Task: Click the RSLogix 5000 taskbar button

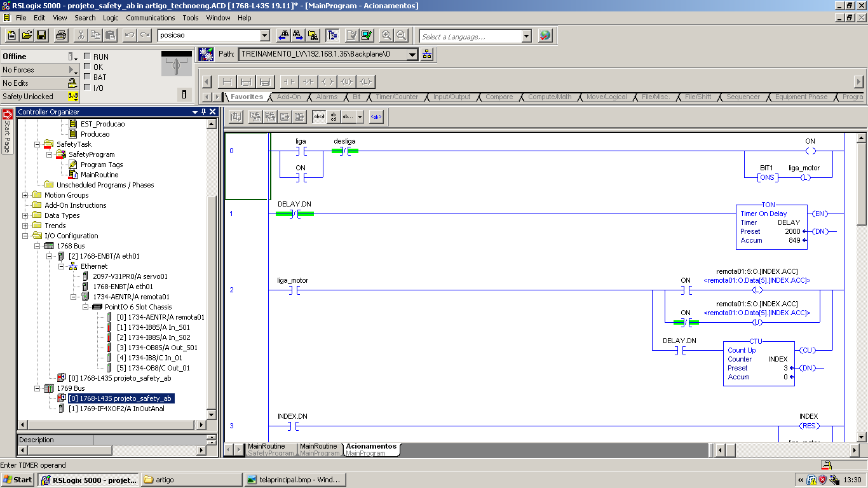Action: (x=88, y=480)
